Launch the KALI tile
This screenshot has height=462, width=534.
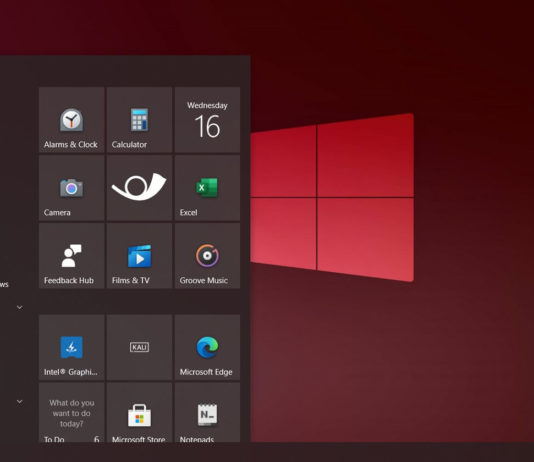click(x=139, y=347)
